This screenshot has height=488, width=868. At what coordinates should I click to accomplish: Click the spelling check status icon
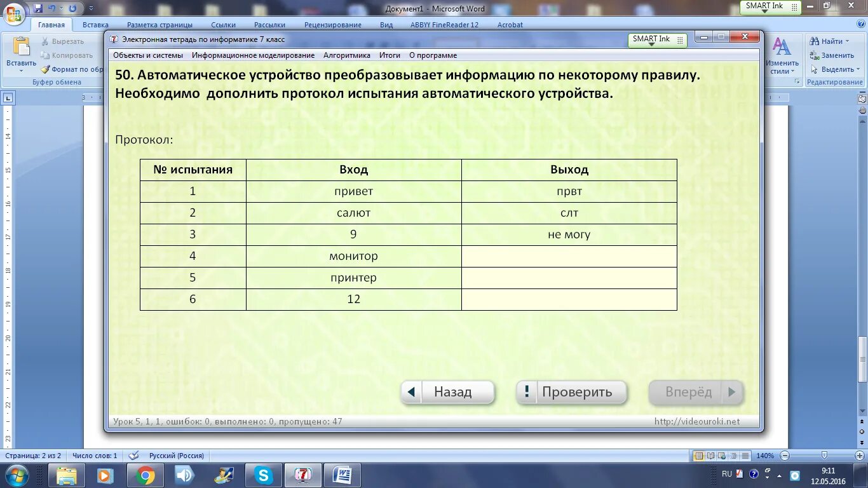pos(133,456)
